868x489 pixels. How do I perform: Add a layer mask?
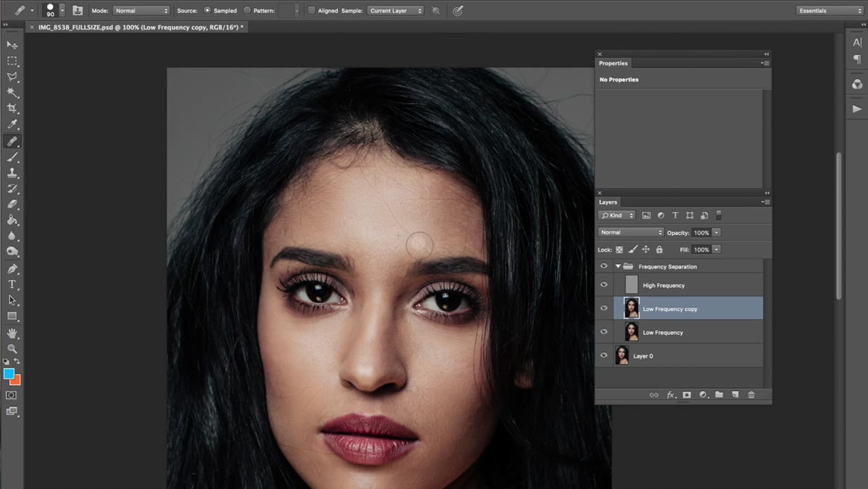coord(686,395)
